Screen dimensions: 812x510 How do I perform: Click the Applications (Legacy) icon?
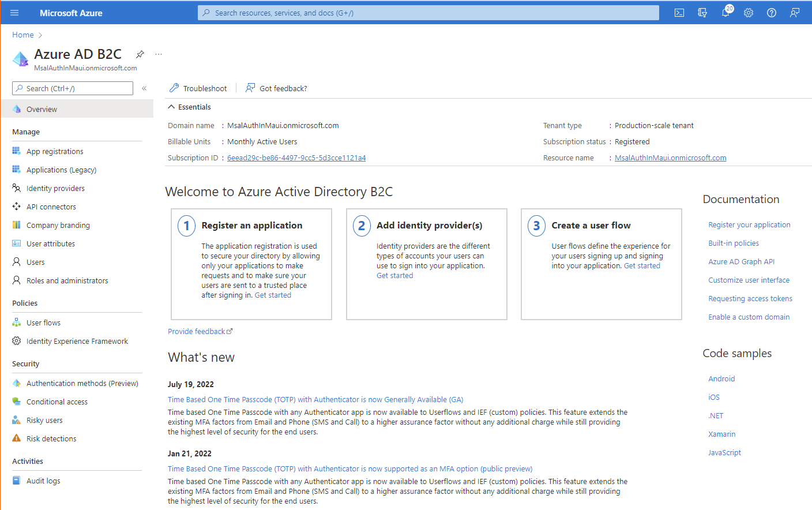pyautogui.click(x=17, y=170)
